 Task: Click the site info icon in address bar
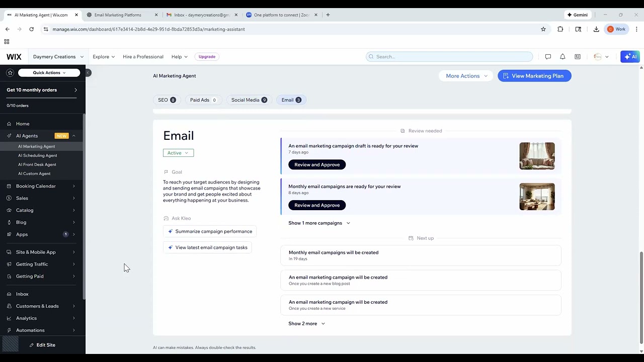[46, 29]
